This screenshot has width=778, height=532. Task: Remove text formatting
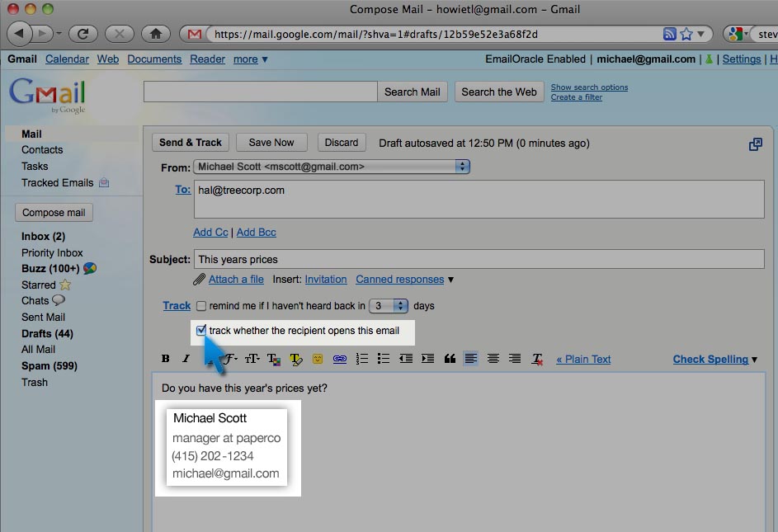[x=537, y=360]
